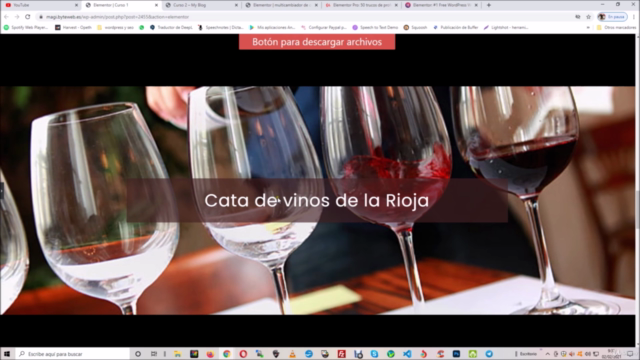
Task: Open a new browser tab
Action: (489, 5)
